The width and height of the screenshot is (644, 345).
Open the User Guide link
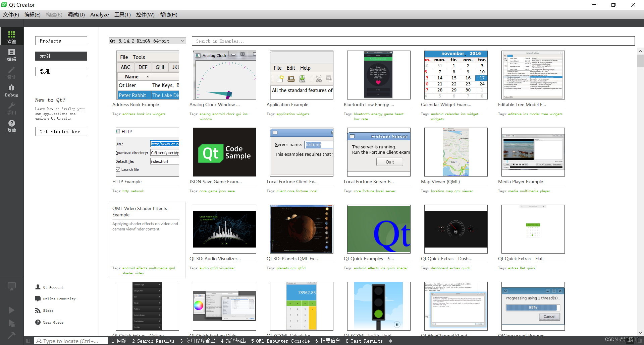pos(53,322)
